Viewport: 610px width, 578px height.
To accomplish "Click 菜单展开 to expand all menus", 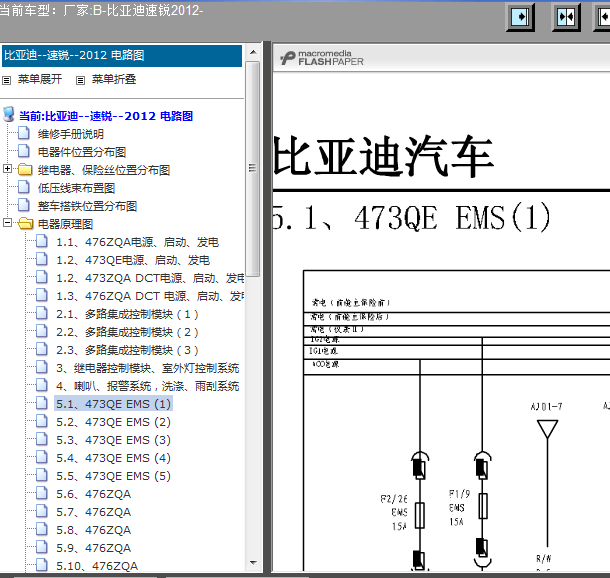I will point(40,79).
